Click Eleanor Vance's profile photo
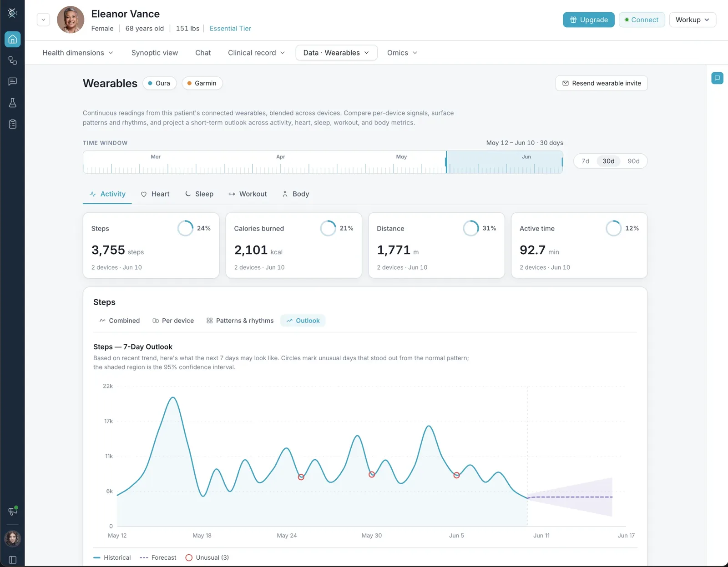This screenshot has height=567, width=728. coord(71,20)
